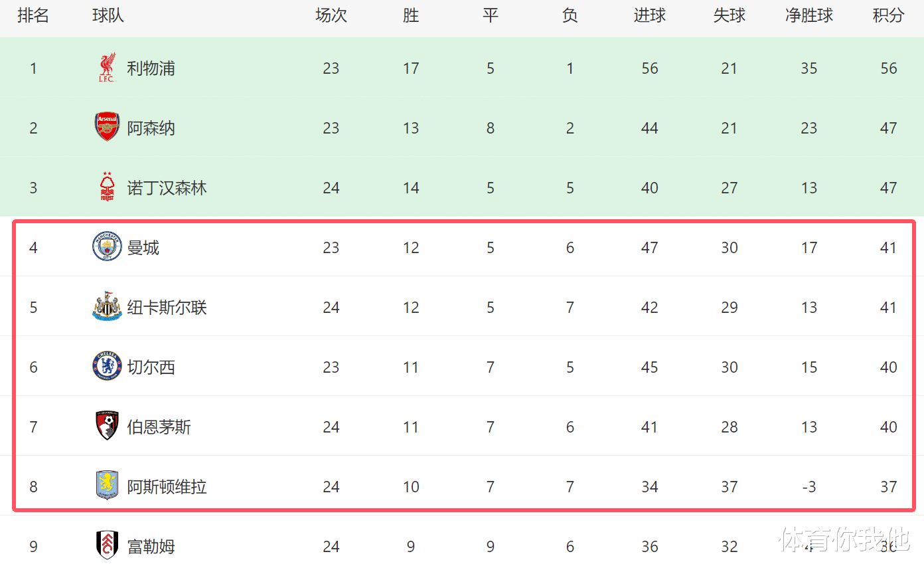Screen dimensions: 924x570
Task: Sort table by 积分 column header
Action: click(888, 16)
